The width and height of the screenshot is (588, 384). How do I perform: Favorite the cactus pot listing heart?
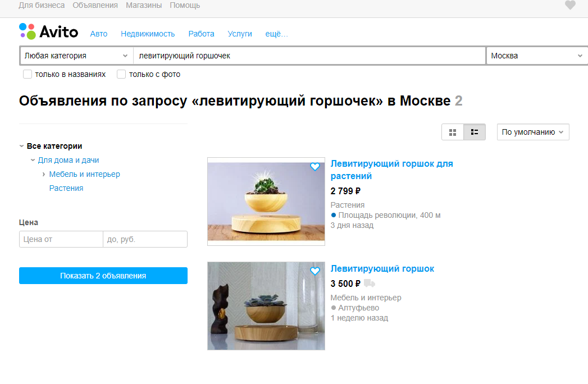315,167
